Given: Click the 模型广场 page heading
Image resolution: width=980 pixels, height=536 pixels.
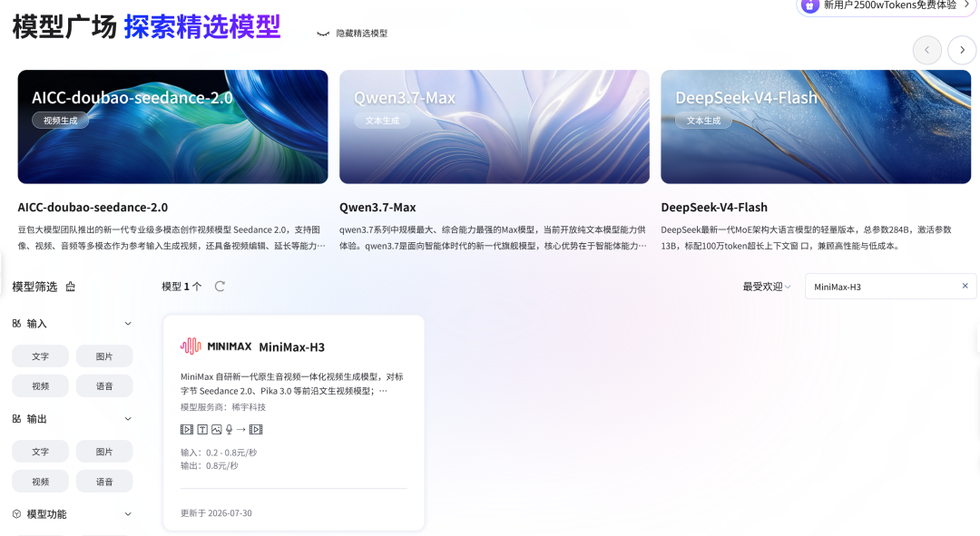Looking at the screenshot, I should pyautogui.click(x=64, y=27).
